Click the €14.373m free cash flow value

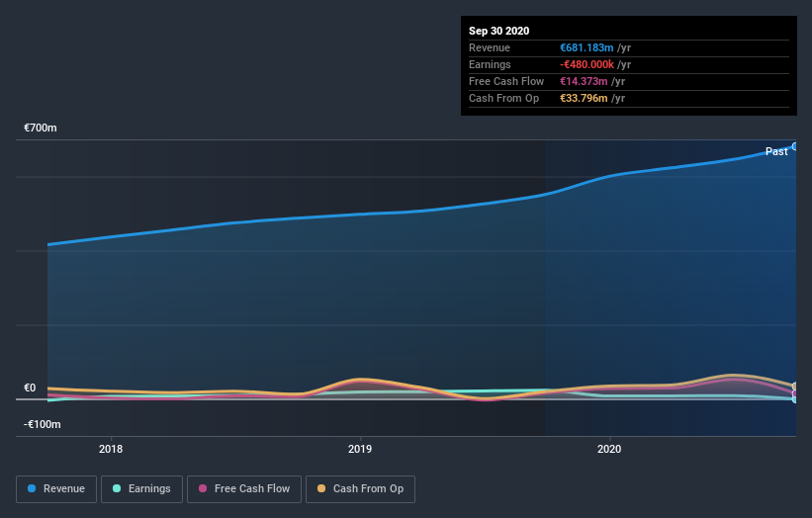click(584, 81)
